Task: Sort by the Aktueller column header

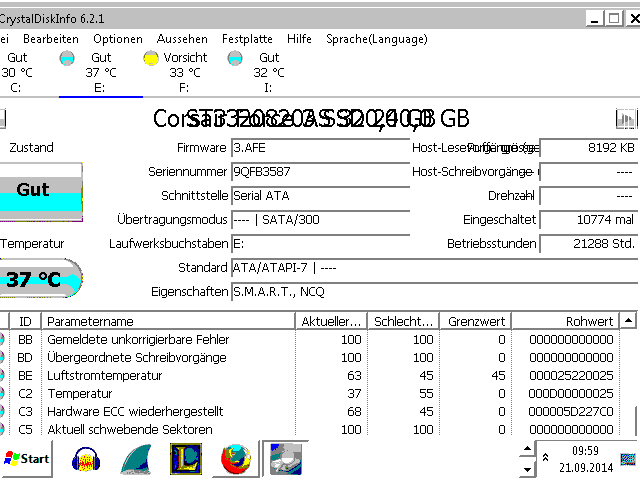Action: [331, 322]
